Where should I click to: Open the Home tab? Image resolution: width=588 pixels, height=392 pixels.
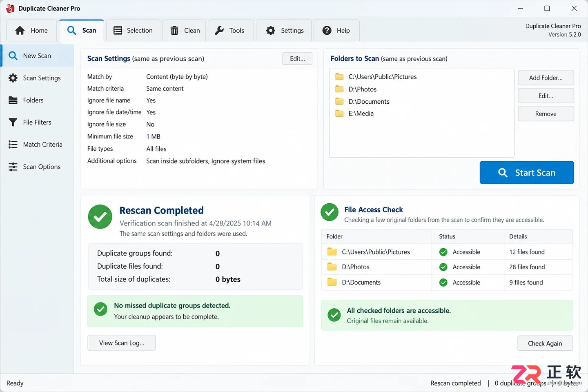coord(31,31)
